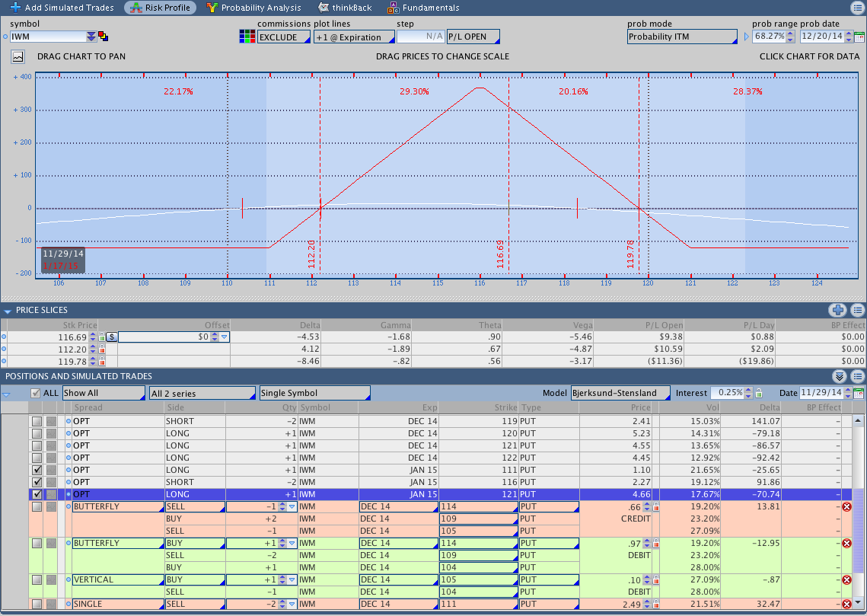Open the Single Symbol dropdown
Image resolution: width=867 pixels, height=616 pixels.
pyautogui.click(x=314, y=393)
